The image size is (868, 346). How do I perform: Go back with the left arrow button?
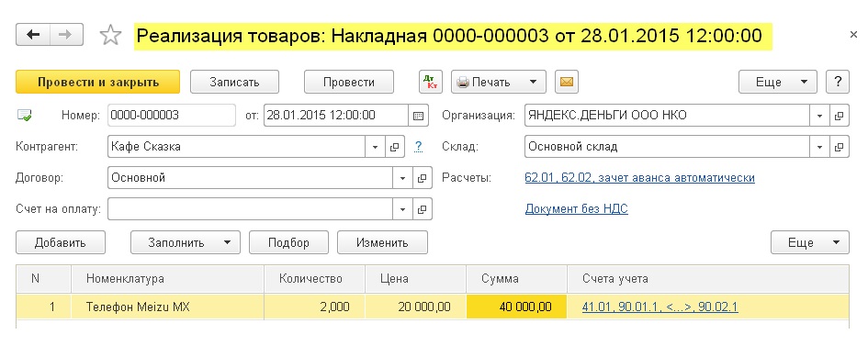coord(33,34)
